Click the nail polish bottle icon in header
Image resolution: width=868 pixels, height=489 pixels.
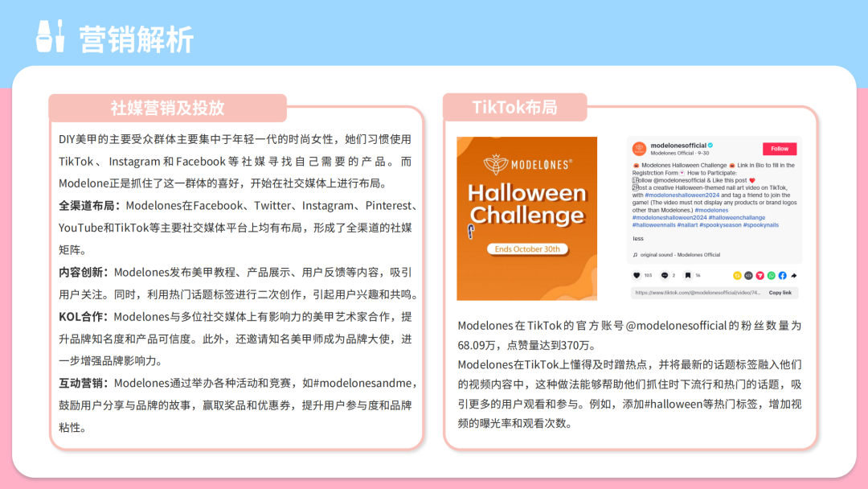click(50, 36)
